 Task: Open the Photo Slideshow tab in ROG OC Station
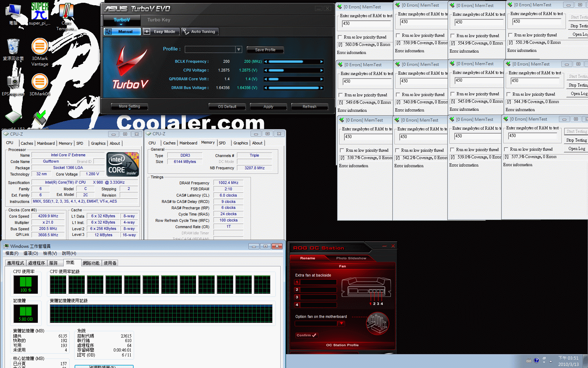click(351, 258)
